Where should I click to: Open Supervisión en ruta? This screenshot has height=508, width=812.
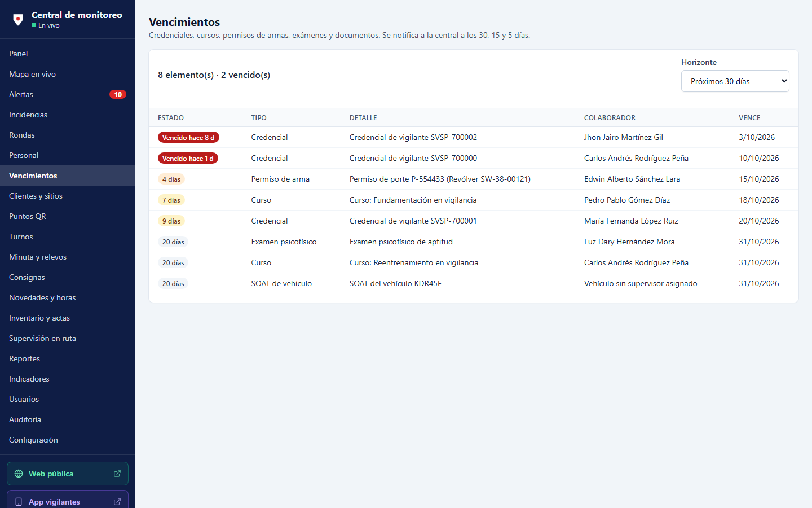tap(68, 338)
